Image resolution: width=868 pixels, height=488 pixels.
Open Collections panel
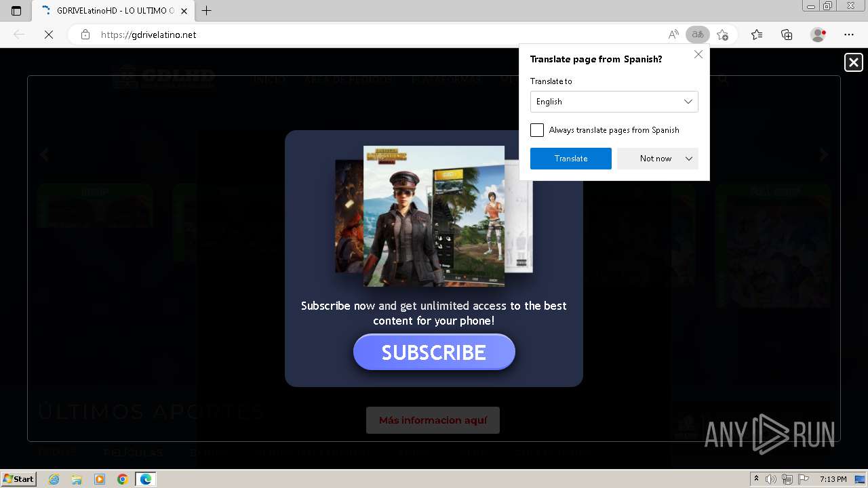click(x=787, y=35)
